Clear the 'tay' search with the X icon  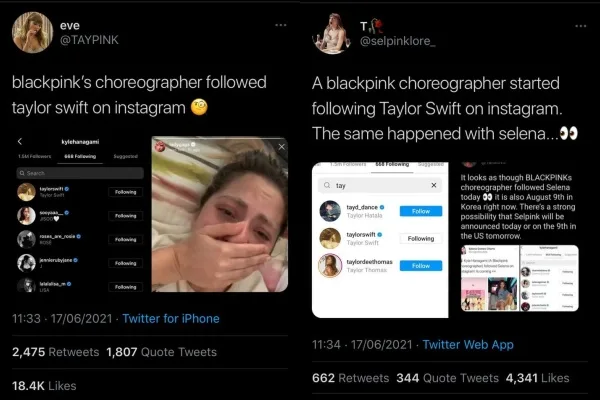[433, 186]
